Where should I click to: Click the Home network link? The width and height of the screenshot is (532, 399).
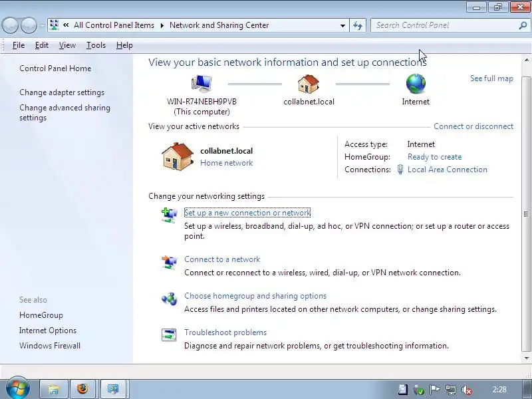pos(226,163)
